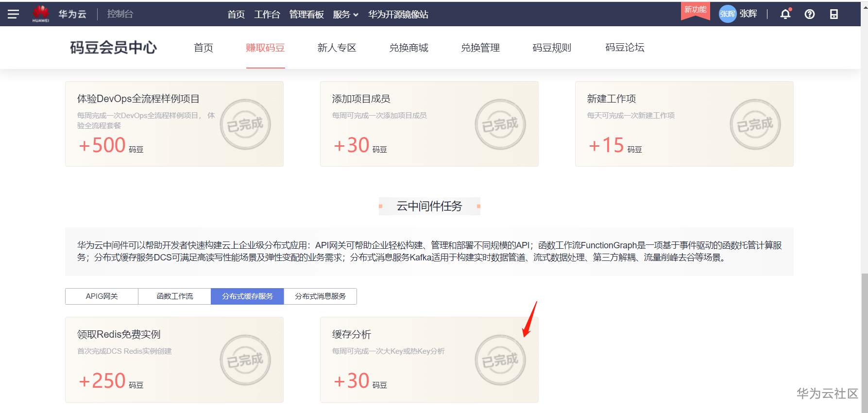Click the 码豆会员中心 title
868x413 pixels.
(114, 48)
